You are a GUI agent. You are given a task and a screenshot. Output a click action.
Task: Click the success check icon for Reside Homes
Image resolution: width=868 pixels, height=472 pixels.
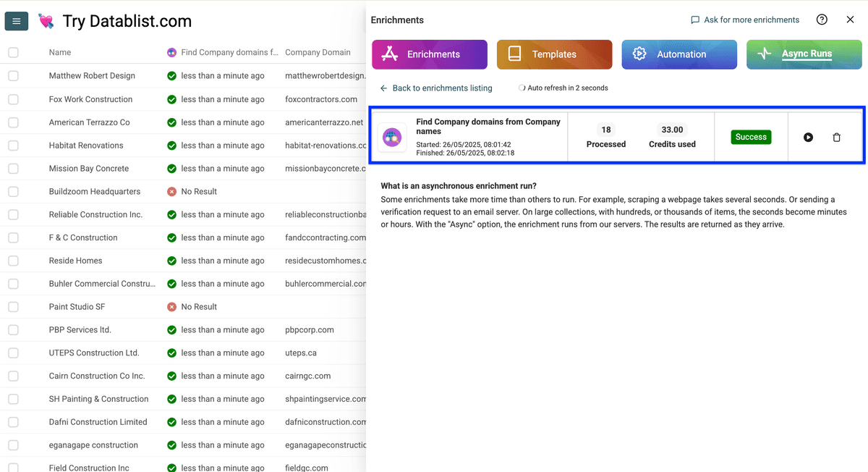(171, 261)
